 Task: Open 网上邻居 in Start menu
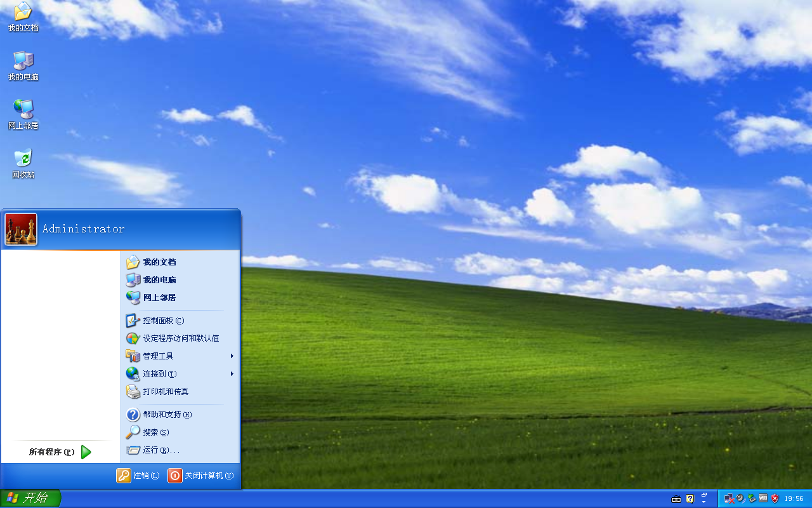(180, 298)
